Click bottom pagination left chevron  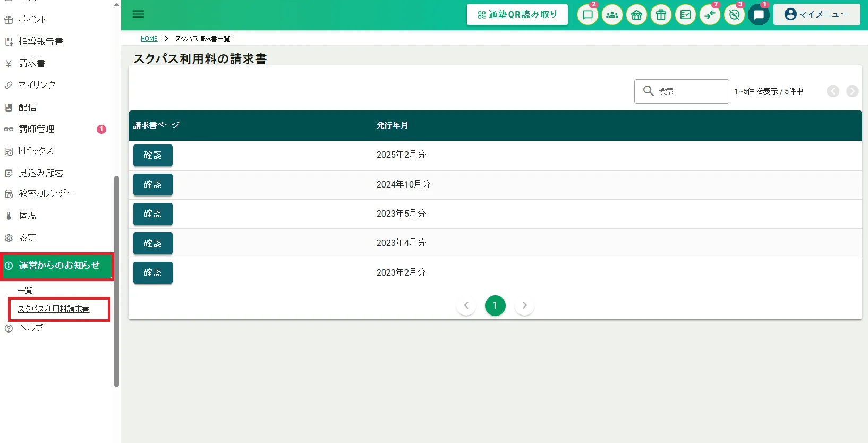466,305
